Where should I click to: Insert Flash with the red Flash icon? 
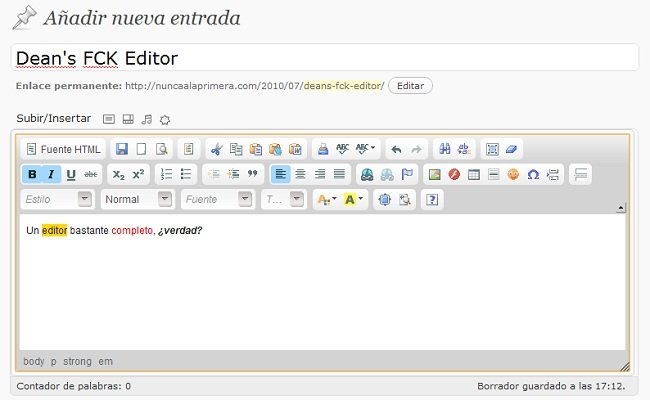[x=454, y=175]
